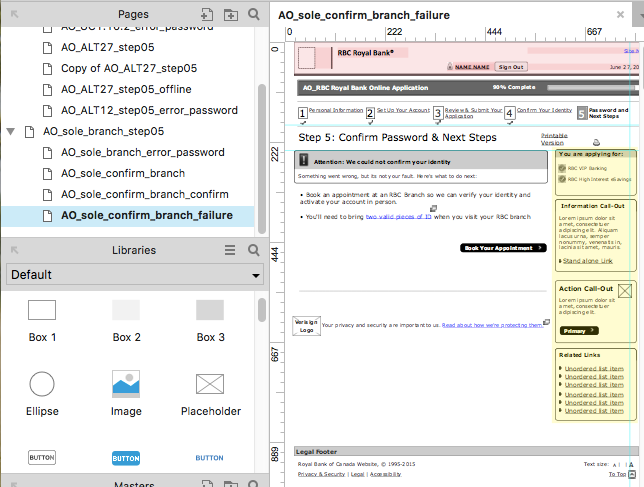The width and height of the screenshot is (644, 487).
Task: Select the Box 3 widget
Action: (x=210, y=310)
